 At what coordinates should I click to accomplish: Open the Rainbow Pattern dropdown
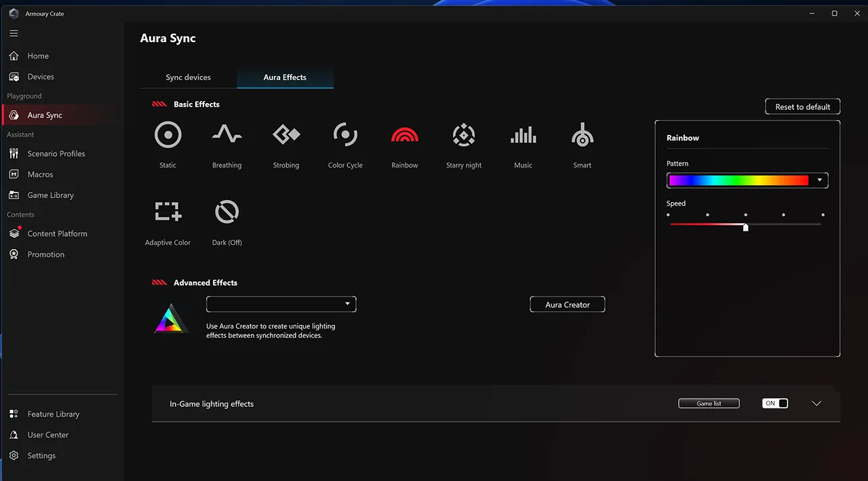coord(747,180)
